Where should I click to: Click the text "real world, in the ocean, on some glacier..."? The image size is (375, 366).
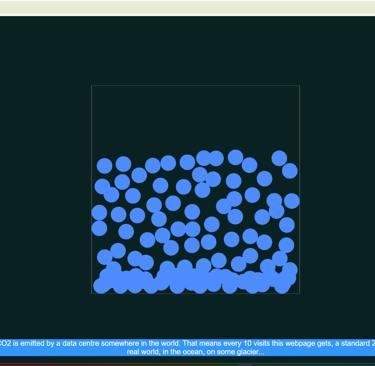[196, 352]
